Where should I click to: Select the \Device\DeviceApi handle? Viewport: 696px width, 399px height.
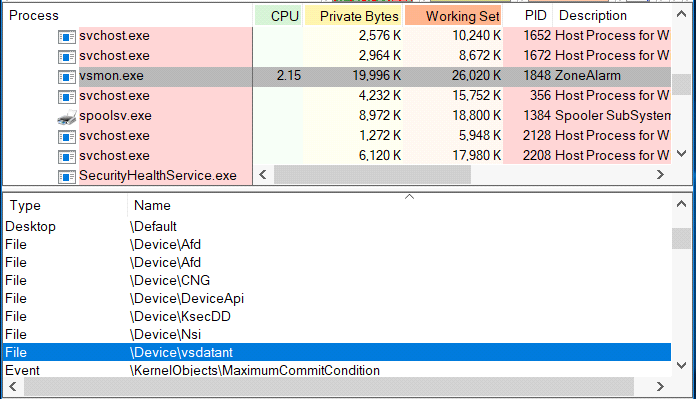[x=337, y=298]
